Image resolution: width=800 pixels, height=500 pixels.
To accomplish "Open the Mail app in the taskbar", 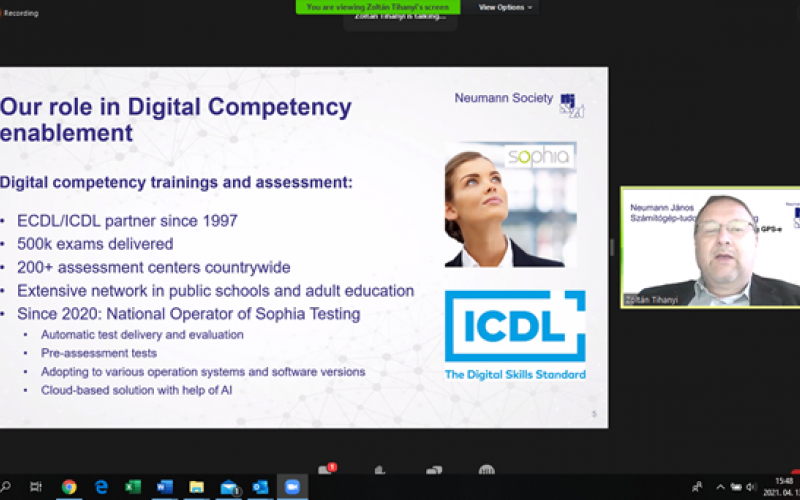I will pos(230,488).
